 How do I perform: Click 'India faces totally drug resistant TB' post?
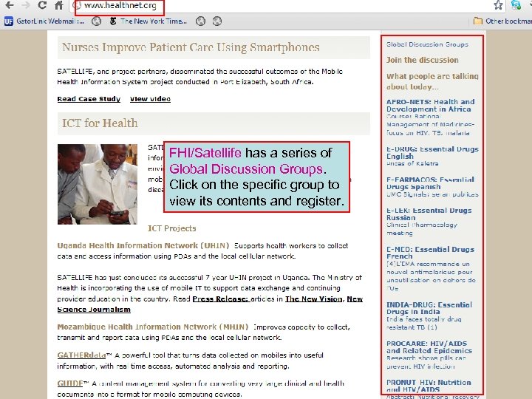pos(424,324)
